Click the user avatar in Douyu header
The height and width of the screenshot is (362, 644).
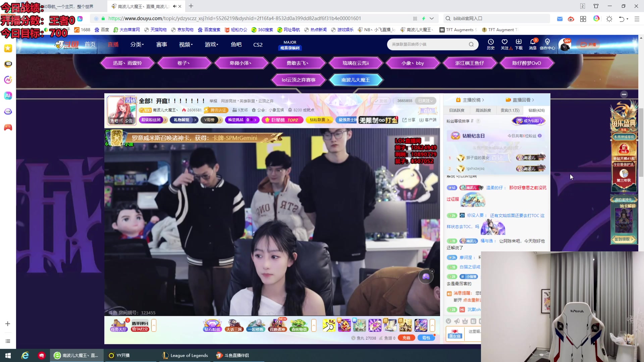coord(565,45)
